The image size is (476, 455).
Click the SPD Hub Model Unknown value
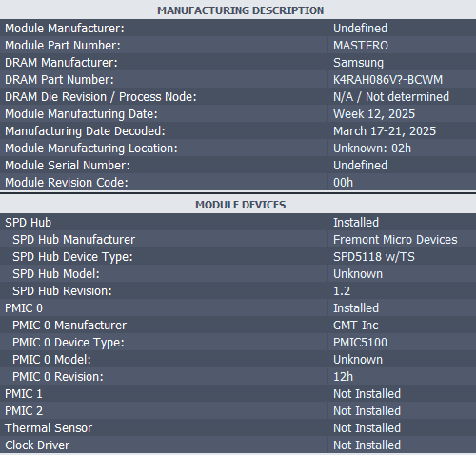(358, 274)
